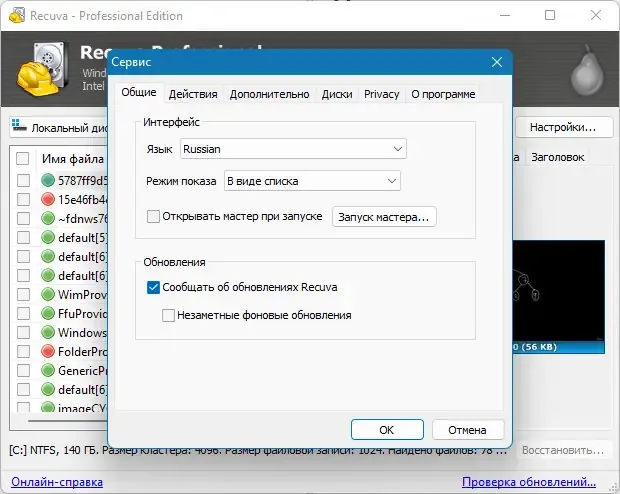Uncheck Сообщать об обновлениях Recuva

(153, 287)
